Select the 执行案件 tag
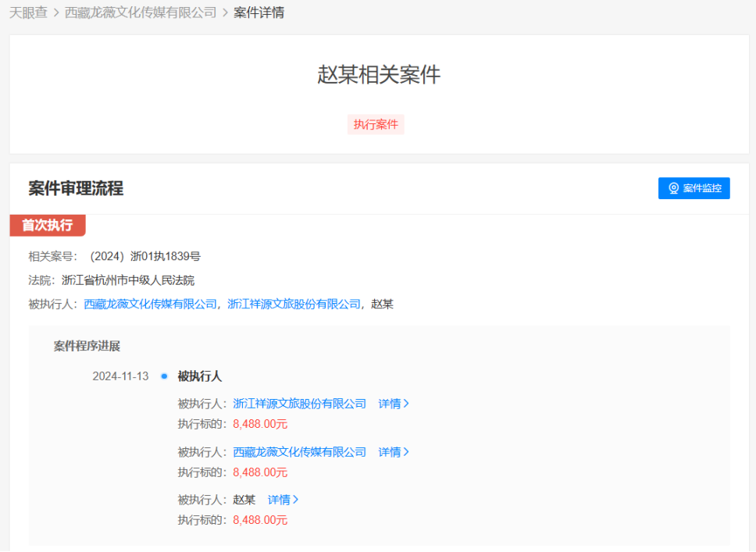Viewport: 756px width, 552px height. click(376, 124)
